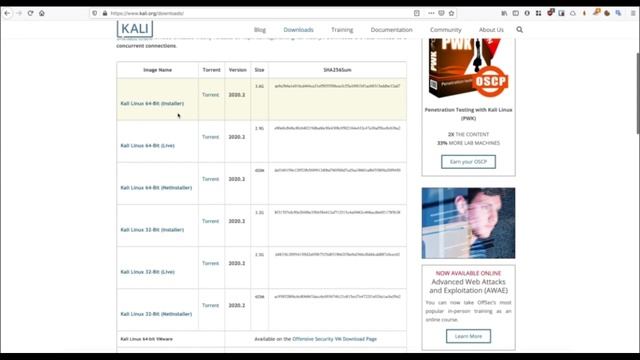Download Kali Linux 32-Bit (NetInstaller) image
The image size is (640, 360).
click(x=156, y=314)
